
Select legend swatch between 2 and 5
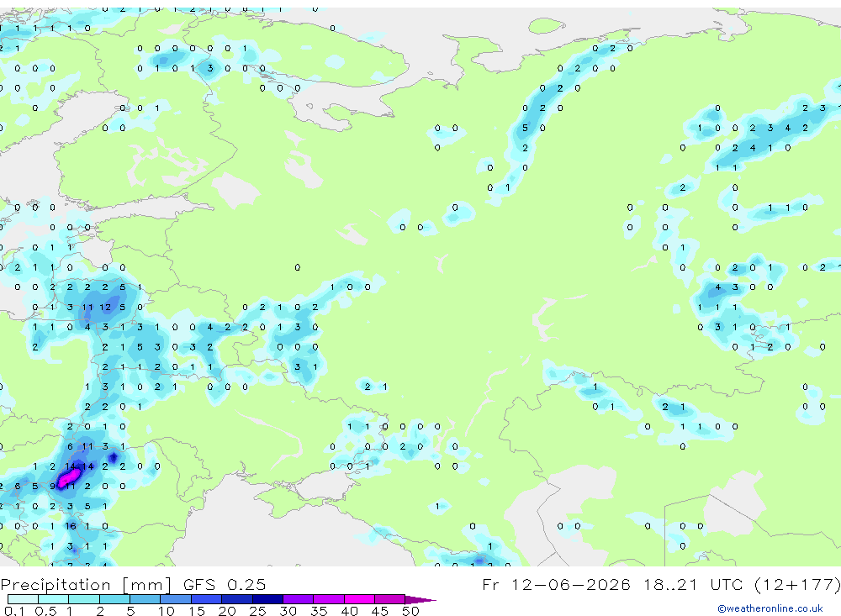(x=114, y=599)
